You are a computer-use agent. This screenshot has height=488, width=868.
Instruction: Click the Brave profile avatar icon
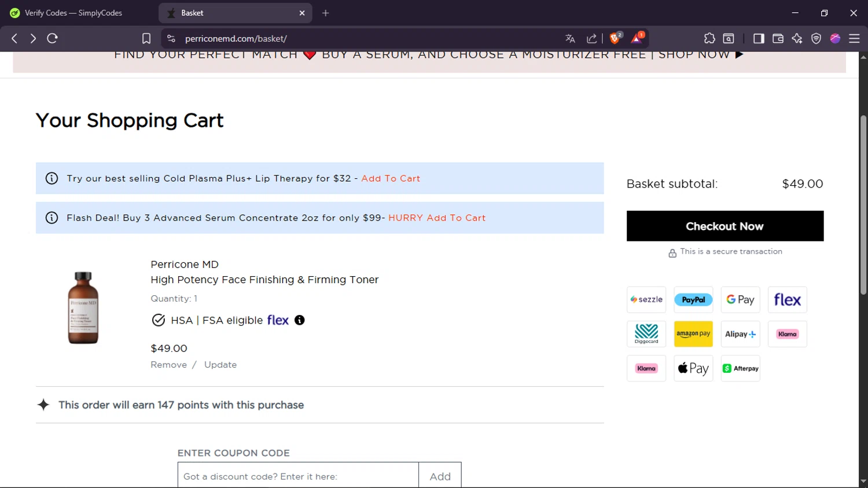click(835, 38)
